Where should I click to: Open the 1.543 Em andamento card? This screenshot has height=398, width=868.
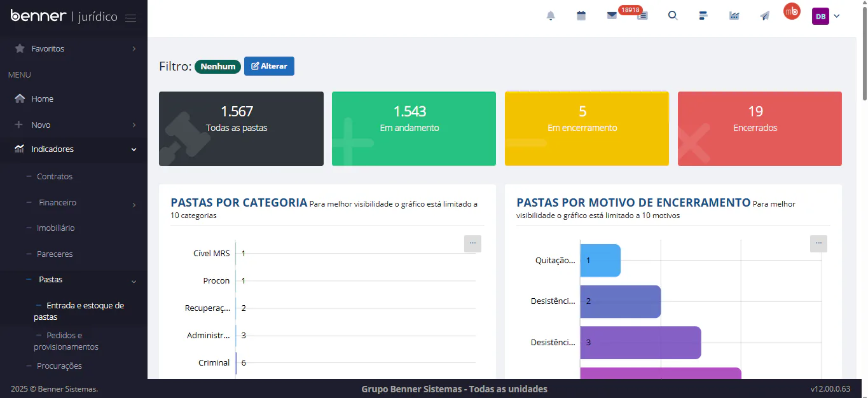[x=414, y=128]
